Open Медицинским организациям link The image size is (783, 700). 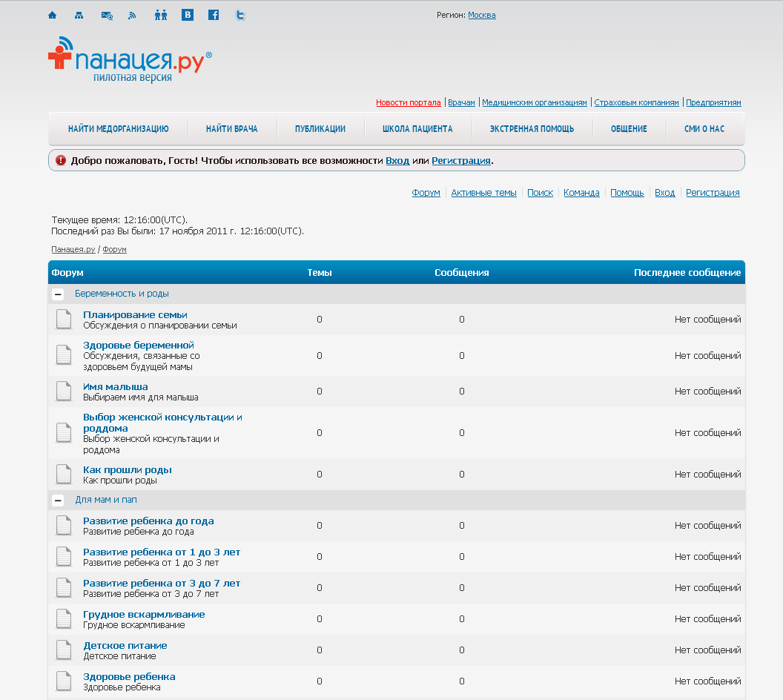pyautogui.click(x=535, y=102)
